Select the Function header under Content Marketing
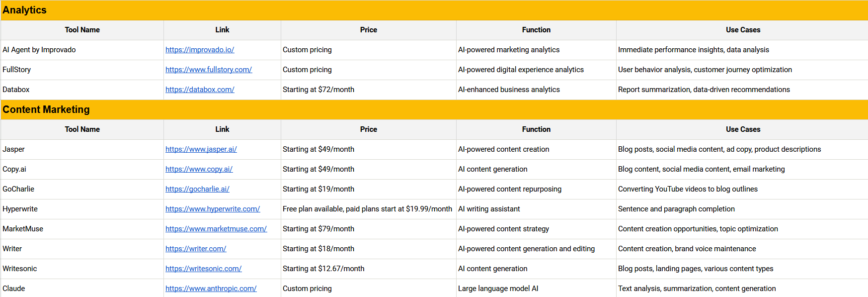 point(536,129)
